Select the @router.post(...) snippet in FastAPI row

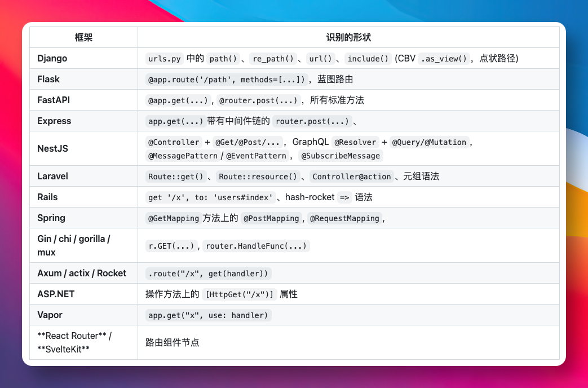pos(258,100)
